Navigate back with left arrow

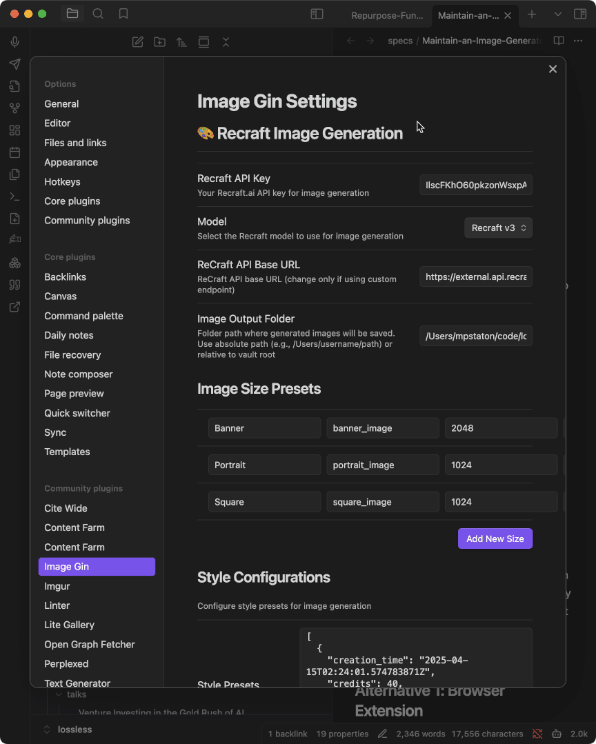tap(351, 41)
